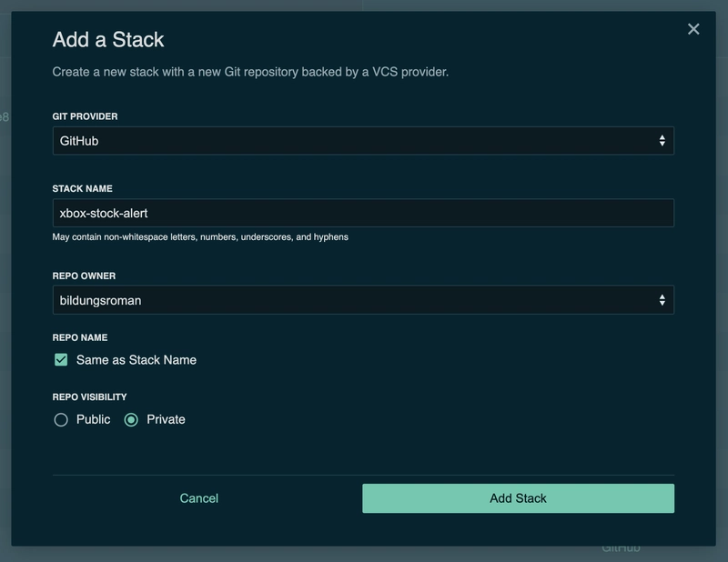Open the Git Provider dropdown showing GitHub
Screen dimensions: 728x562
tap(362, 141)
